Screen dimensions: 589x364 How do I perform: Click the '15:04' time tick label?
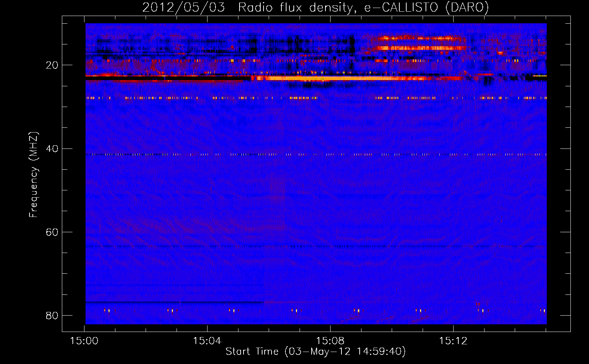point(207,341)
